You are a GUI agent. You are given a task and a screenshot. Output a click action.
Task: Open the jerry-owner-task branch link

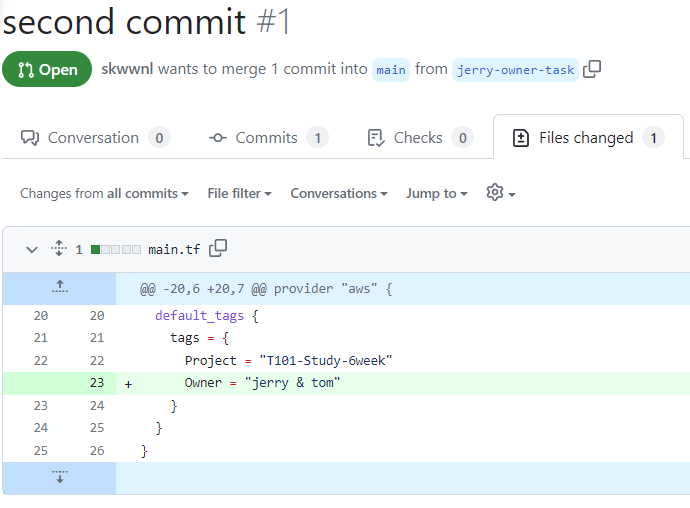(x=515, y=70)
